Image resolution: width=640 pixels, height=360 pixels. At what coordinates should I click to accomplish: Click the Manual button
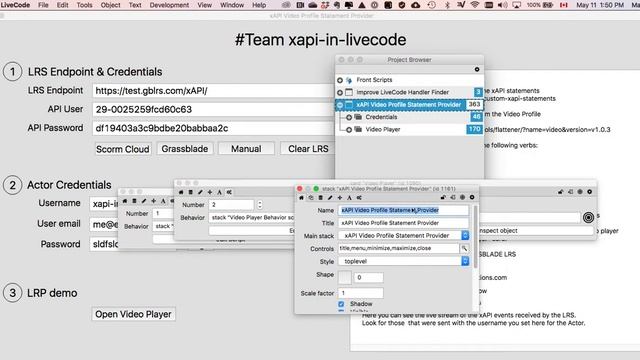point(246,149)
